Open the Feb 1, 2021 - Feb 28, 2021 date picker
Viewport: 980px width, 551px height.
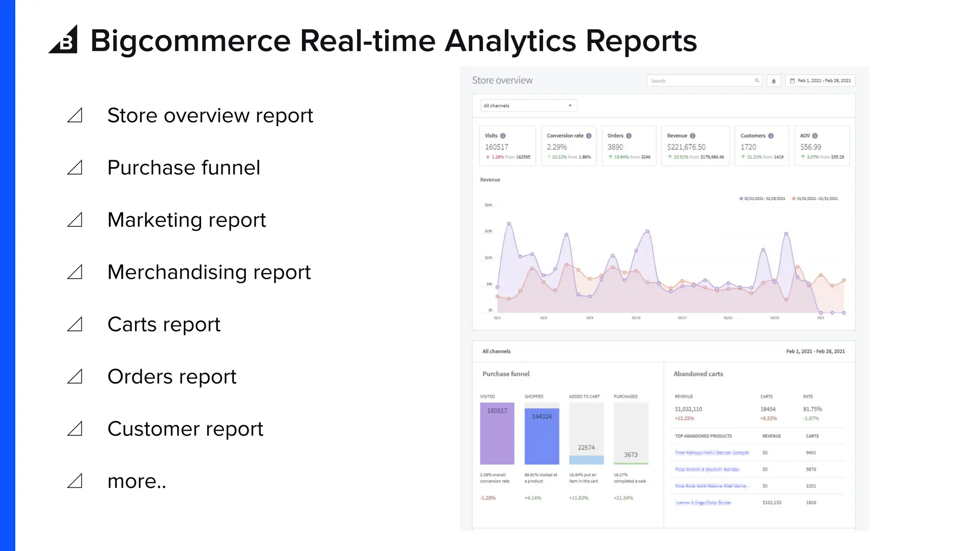coord(820,81)
